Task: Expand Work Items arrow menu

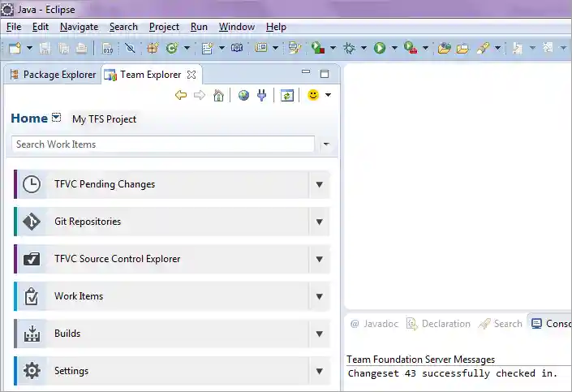Action: 319,296
